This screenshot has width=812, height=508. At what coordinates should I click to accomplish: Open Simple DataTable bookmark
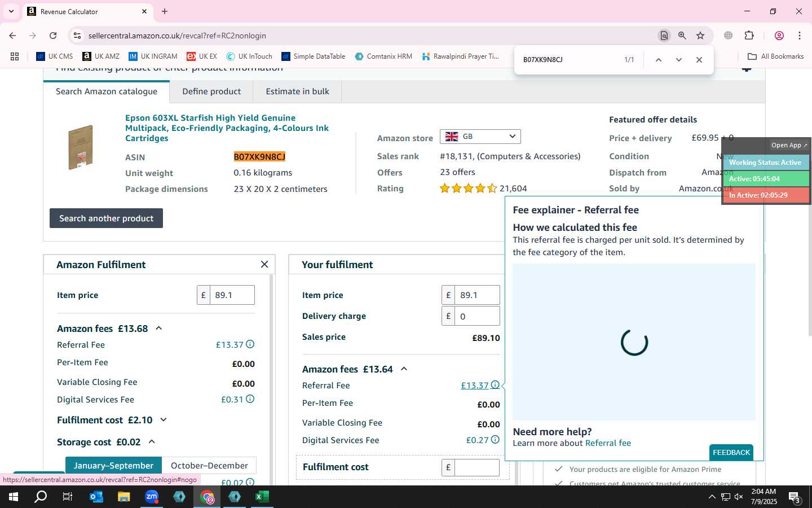pos(314,56)
